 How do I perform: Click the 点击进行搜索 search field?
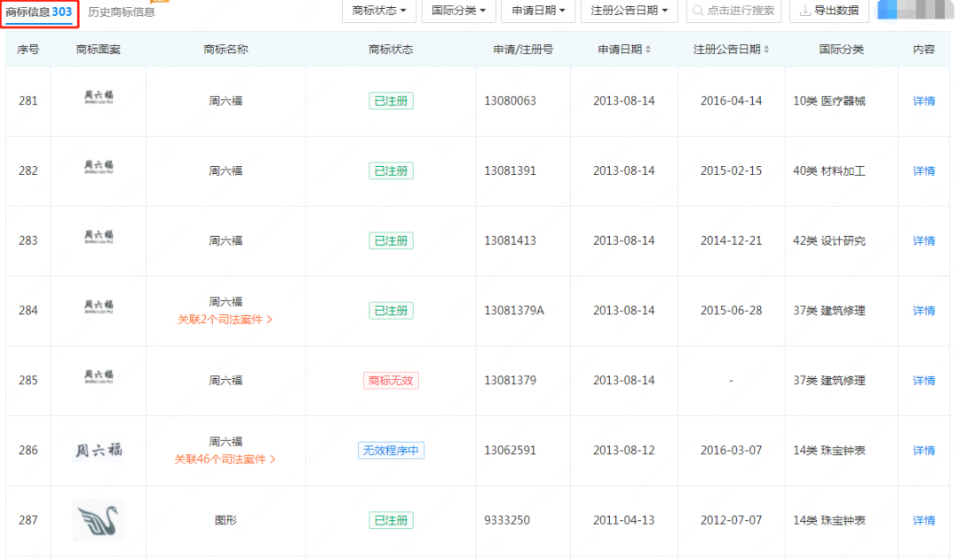point(734,11)
